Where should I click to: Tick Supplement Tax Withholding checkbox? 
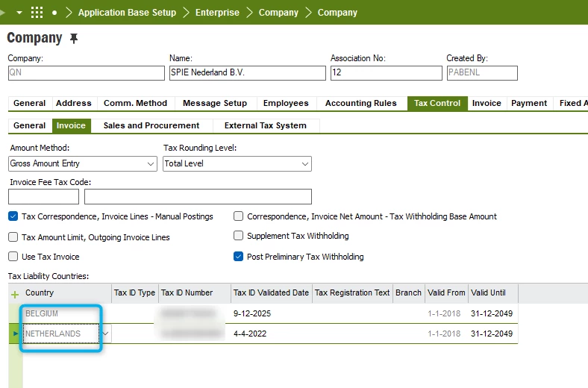click(239, 236)
